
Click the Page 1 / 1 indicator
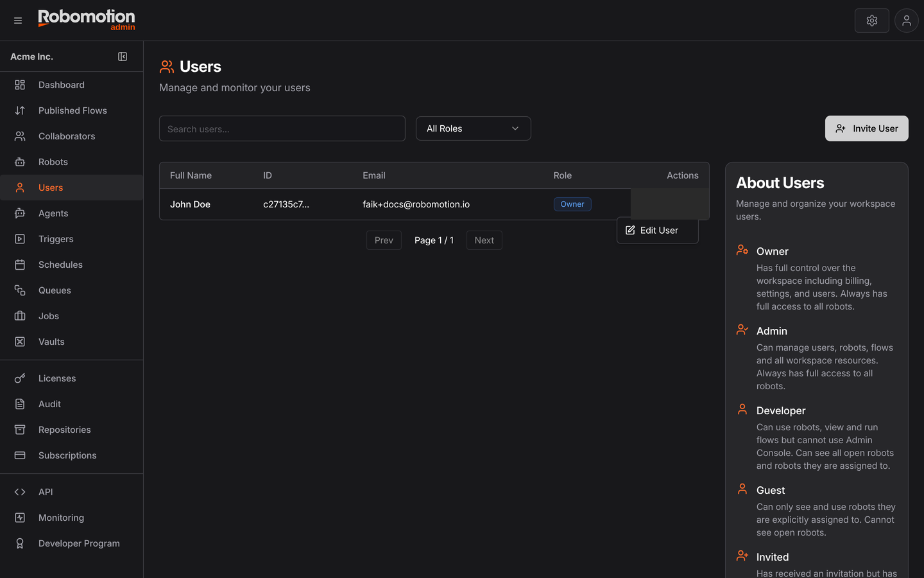[434, 240]
